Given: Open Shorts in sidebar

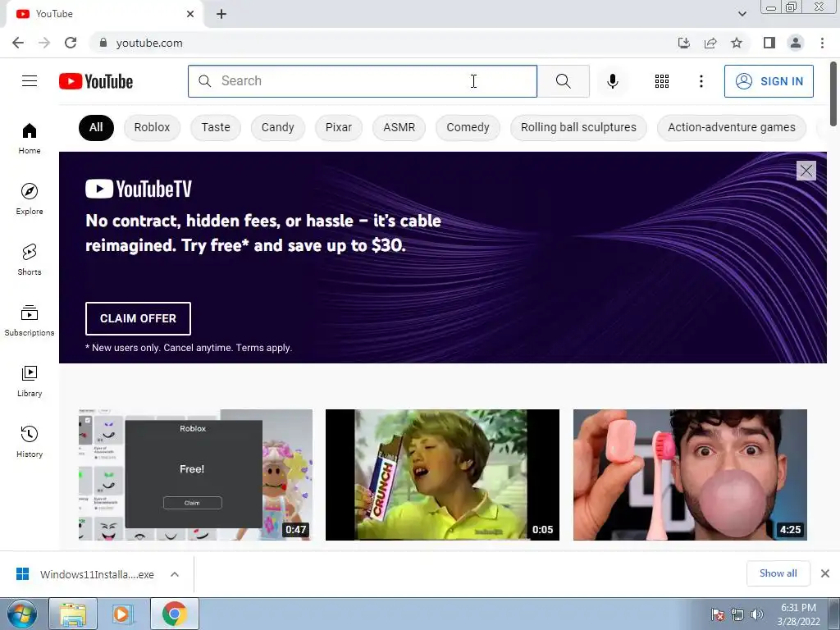Looking at the screenshot, I should pyautogui.click(x=30, y=259).
